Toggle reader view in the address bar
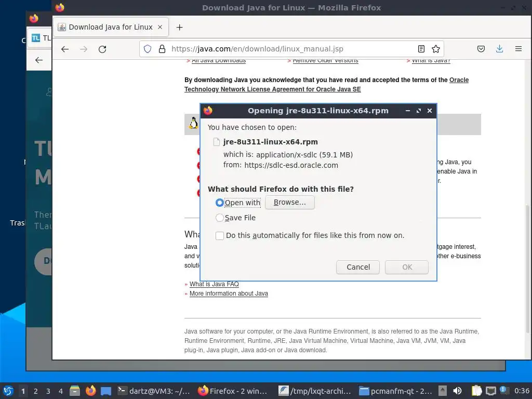Screen dimensions: 532x399 421,49
